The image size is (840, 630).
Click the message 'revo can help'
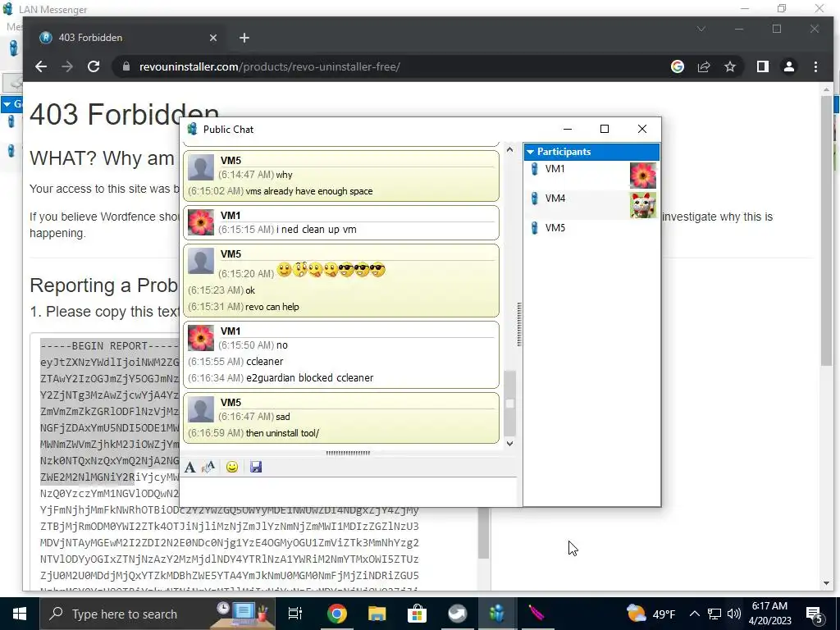tap(272, 307)
